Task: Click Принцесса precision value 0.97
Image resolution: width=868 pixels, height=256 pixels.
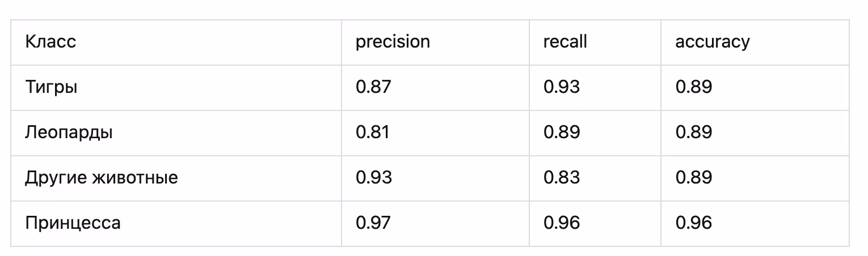Action: 373,223
